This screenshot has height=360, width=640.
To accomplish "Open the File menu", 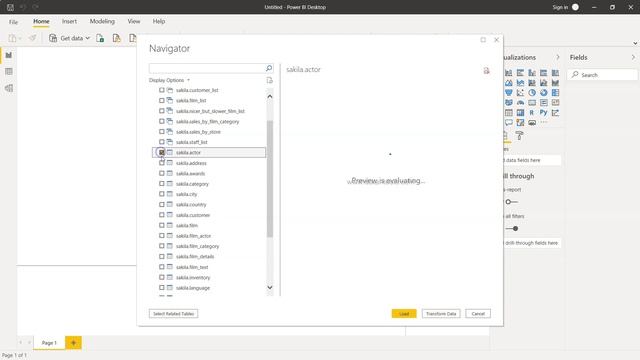I will tap(13, 22).
